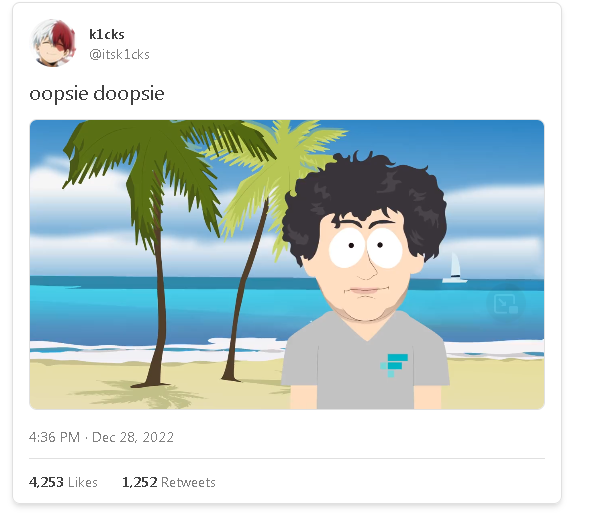Viewport: 591px width, 516px height.
Task: Open the beach cartoon image in full view
Action: coord(287,265)
